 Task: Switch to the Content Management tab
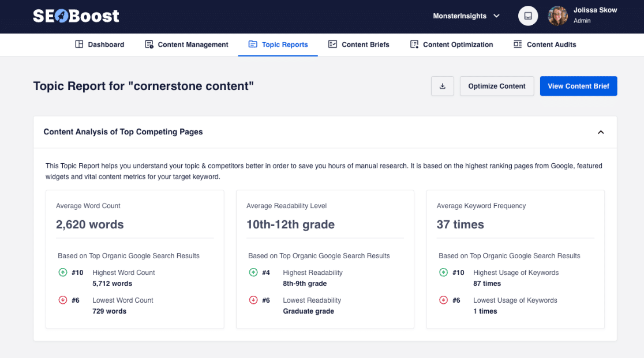pos(186,44)
